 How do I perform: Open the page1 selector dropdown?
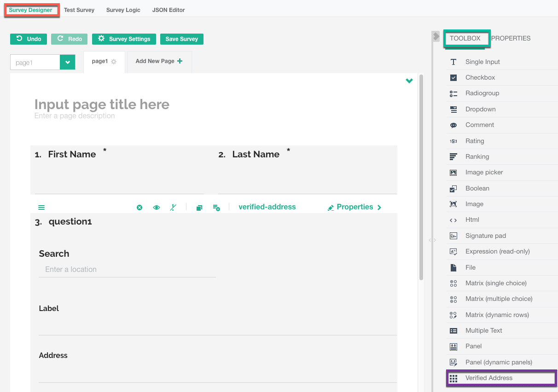[x=67, y=63]
